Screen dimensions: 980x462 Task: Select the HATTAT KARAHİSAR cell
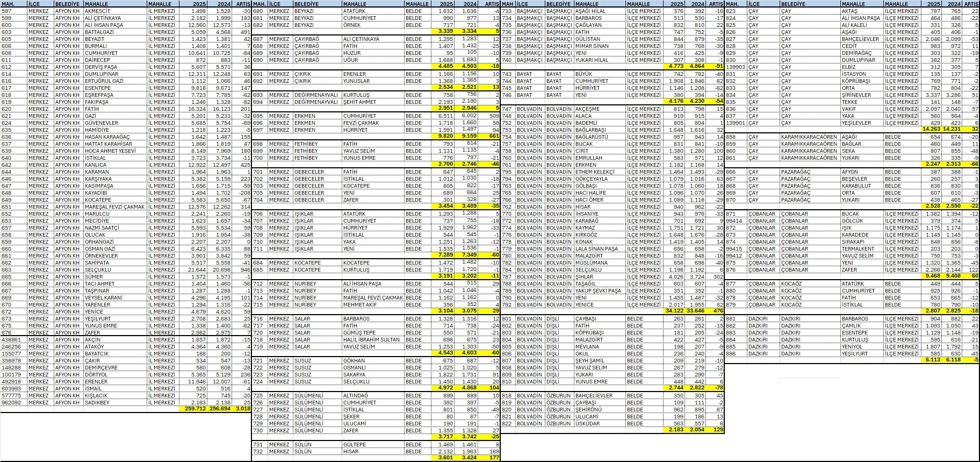(x=109, y=144)
